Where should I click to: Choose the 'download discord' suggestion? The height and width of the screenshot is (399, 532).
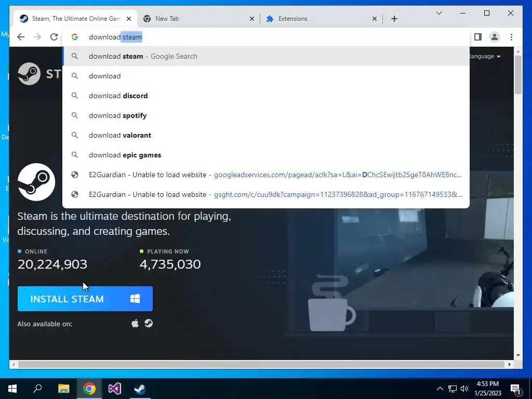[x=266, y=96]
